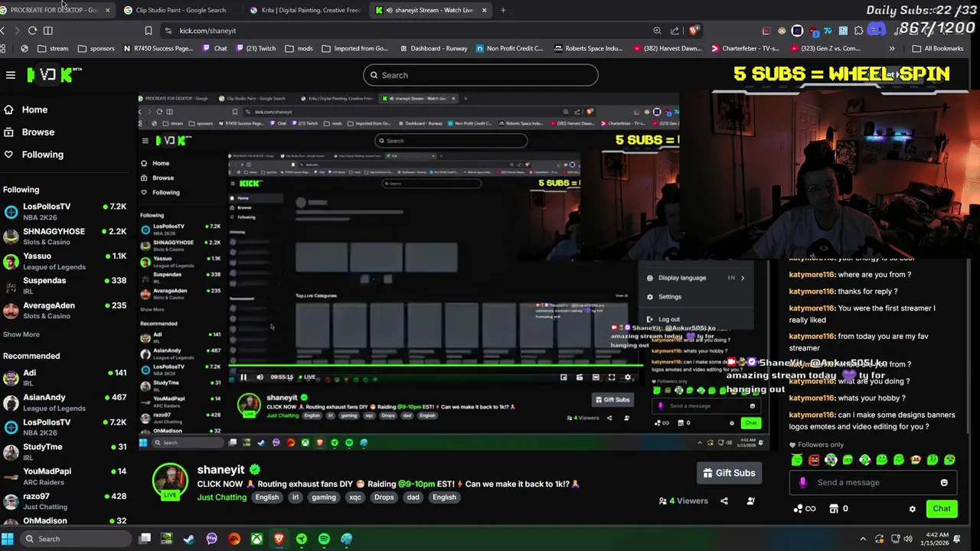Screen dimensions: 980x551
Task: Open Suspendas channel in sidebar
Action: click(64, 285)
